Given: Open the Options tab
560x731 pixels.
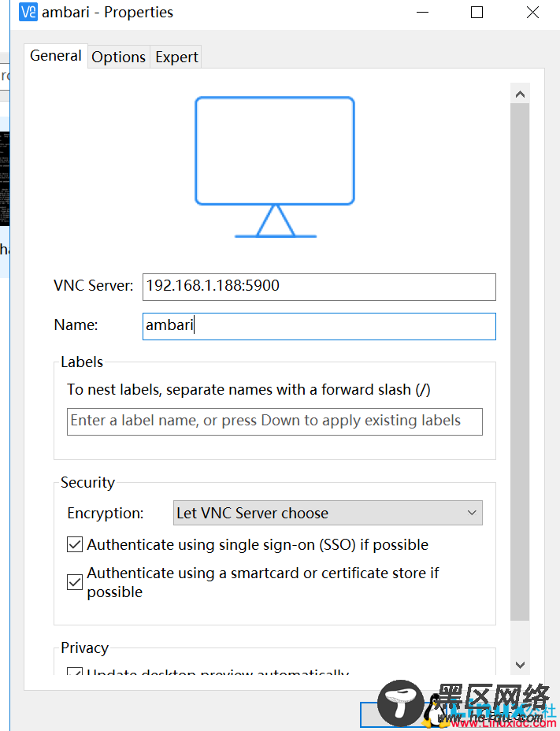Looking at the screenshot, I should tap(118, 57).
